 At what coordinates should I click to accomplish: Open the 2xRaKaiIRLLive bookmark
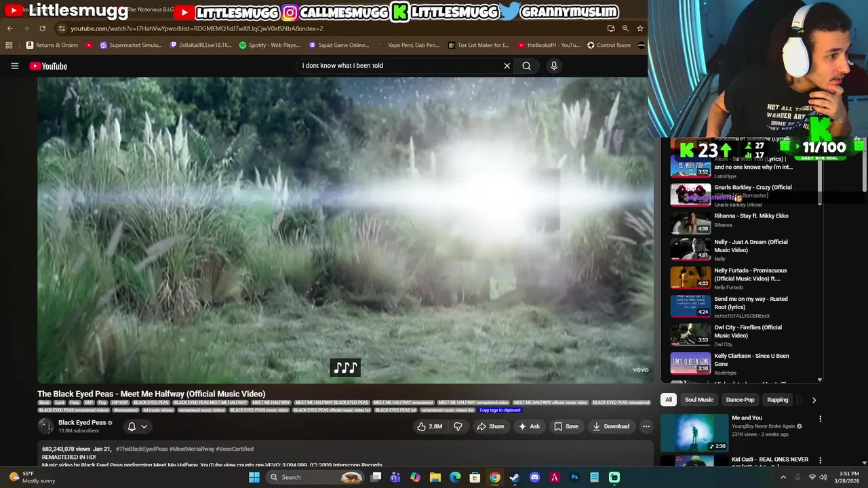coord(200,45)
